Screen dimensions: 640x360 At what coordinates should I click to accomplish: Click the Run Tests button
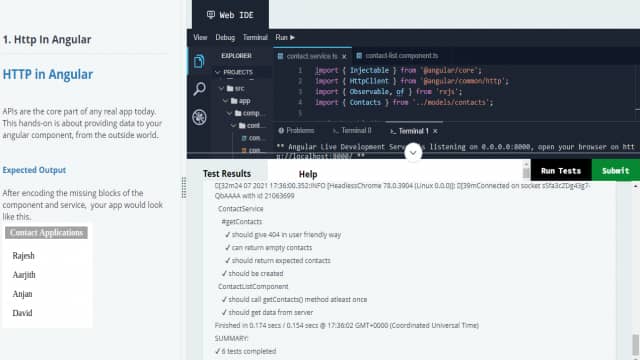tap(561, 171)
